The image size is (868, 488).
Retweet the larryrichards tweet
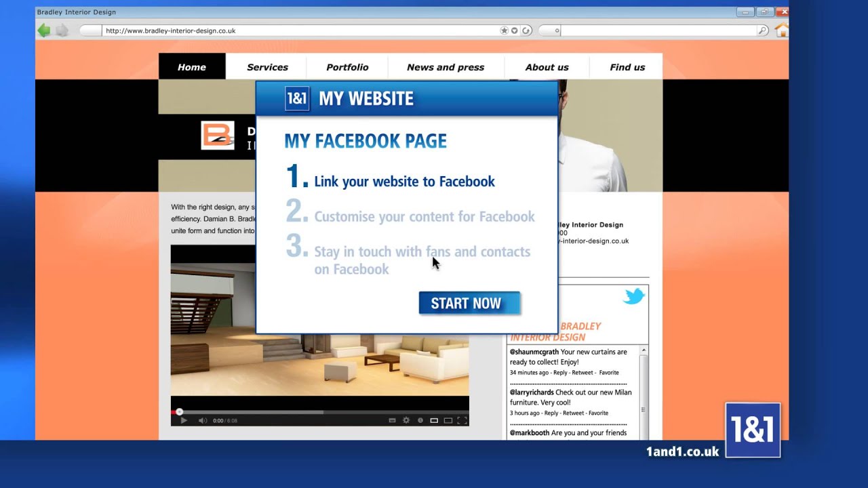[x=573, y=413]
